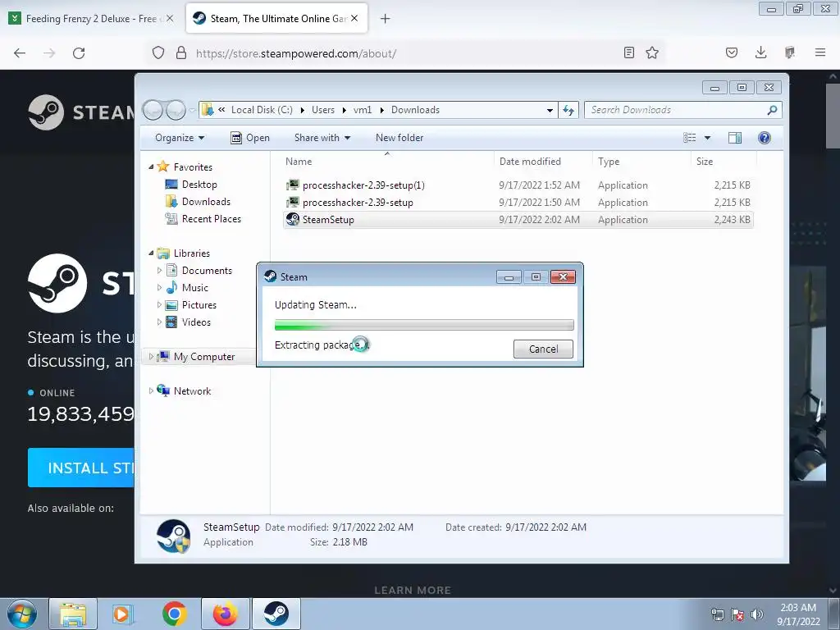Sort by Date modified column
The image size is (840, 630).
click(543, 162)
